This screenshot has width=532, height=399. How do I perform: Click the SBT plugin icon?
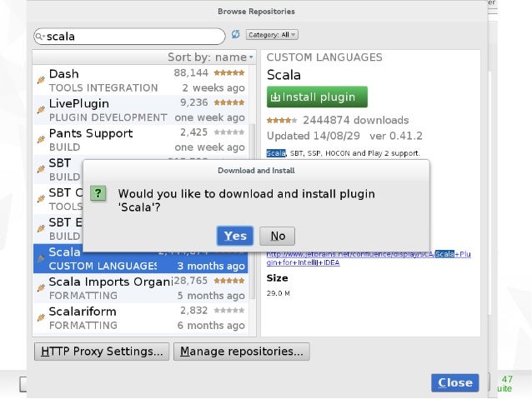[x=41, y=169]
